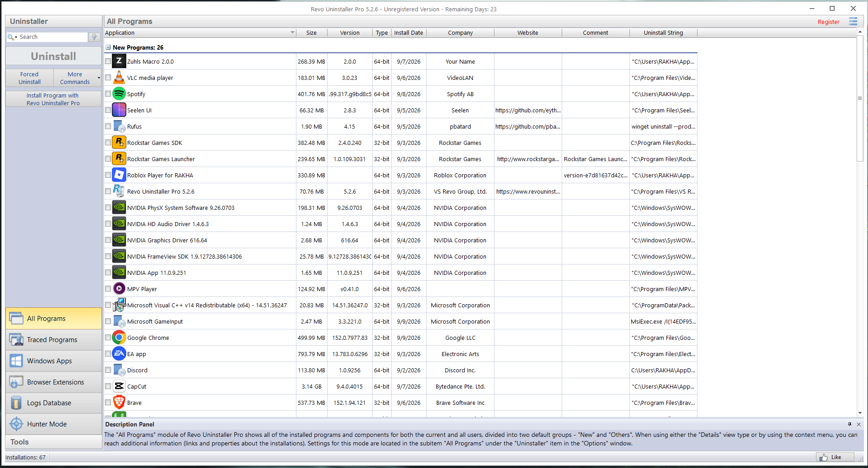Activate Hunter Mode
The image size is (868, 468).
click(54, 424)
